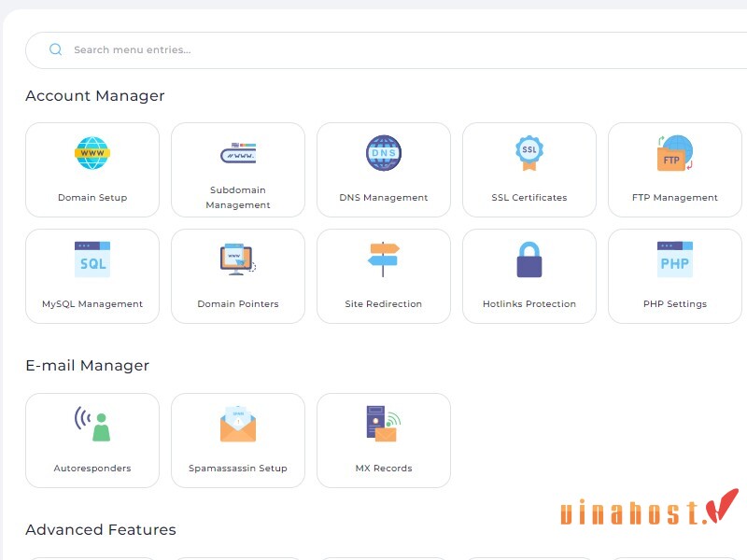Image resolution: width=747 pixels, height=560 pixels.
Task: Click the Domain Pointers label
Action: click(238, 304)
